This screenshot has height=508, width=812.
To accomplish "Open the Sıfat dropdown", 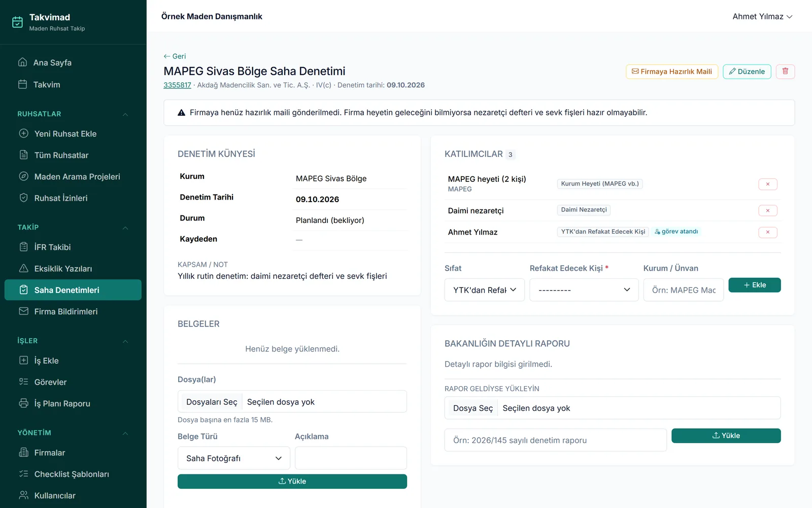I will 485,290.
